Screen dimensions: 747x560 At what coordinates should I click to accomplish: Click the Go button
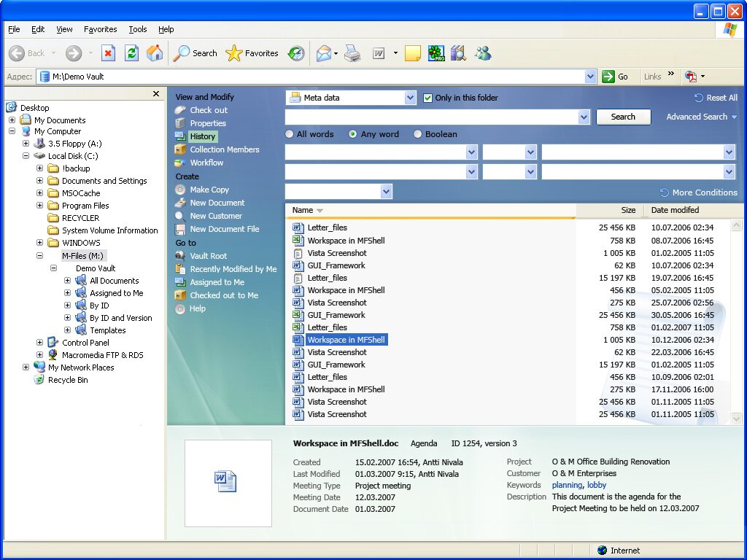[x=616, y=77]
